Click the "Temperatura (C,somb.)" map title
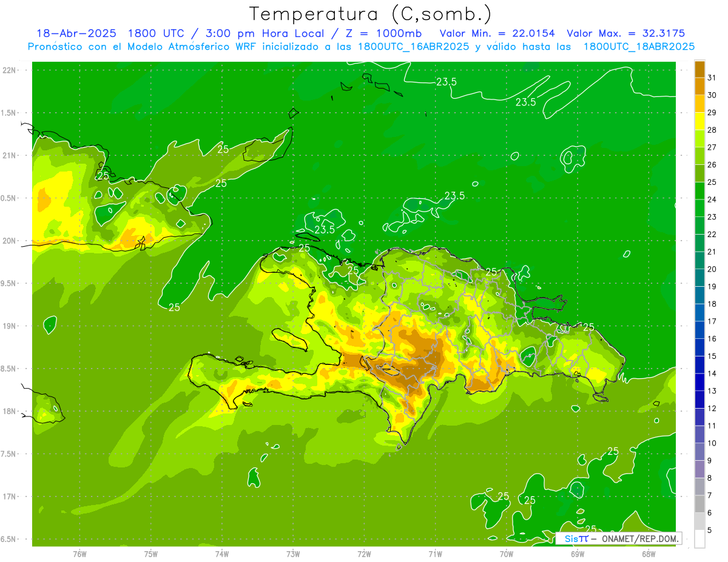The height and width of the screenshot is (562, 728). pos(371,14)
